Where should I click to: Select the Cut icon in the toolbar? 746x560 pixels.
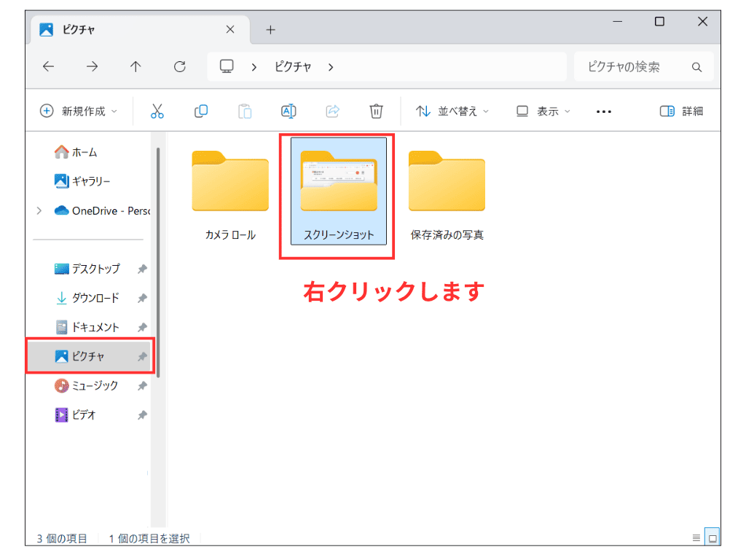coord(157,111)
